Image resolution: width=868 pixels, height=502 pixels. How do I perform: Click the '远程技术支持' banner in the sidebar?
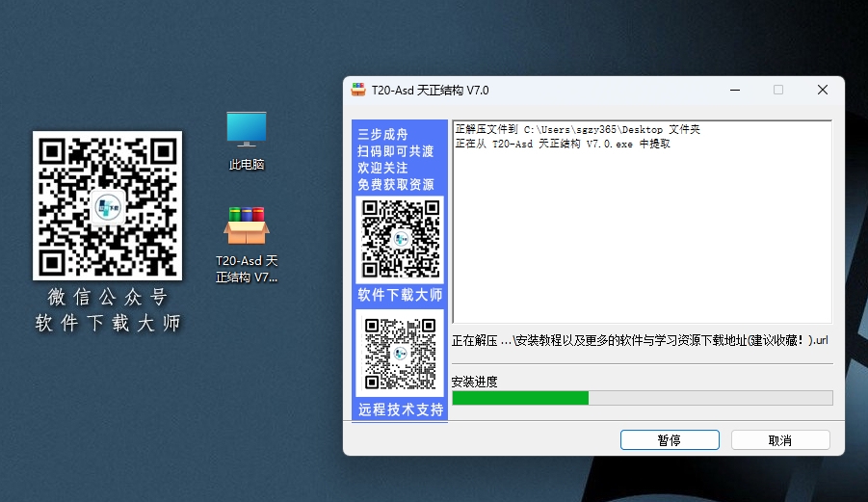(400, 410)
